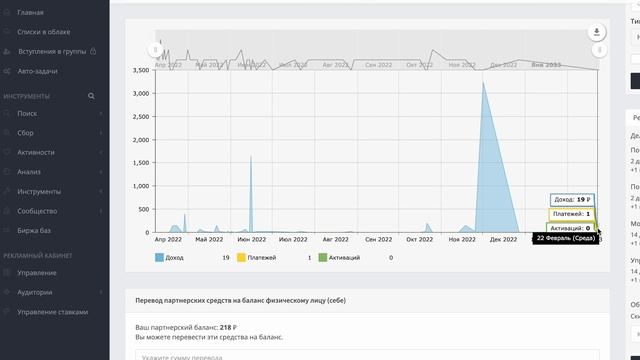Open the Авто-задачи sidebar item
Screen dimensions: 640x360
coord(37,71)
